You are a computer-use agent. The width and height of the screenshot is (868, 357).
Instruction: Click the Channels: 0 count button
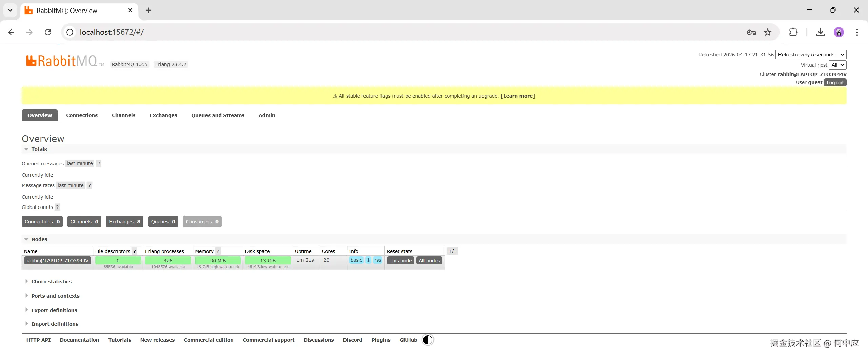tap(84, 222)
